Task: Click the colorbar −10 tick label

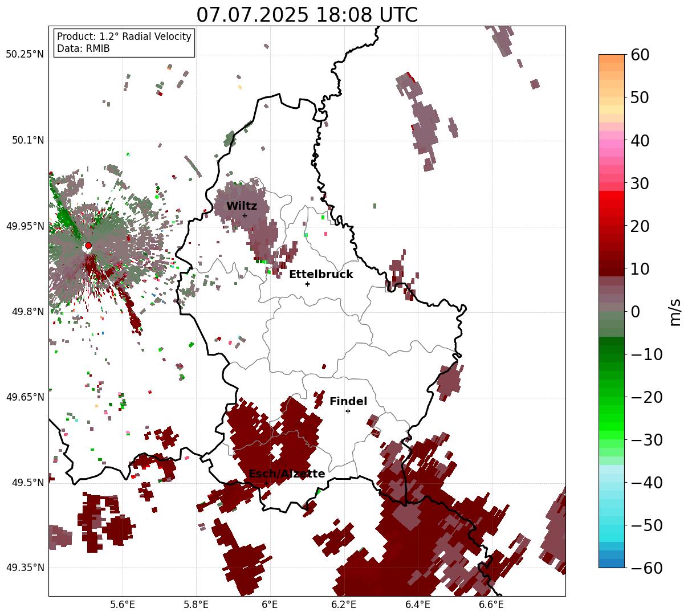Action: pos(646,354)
